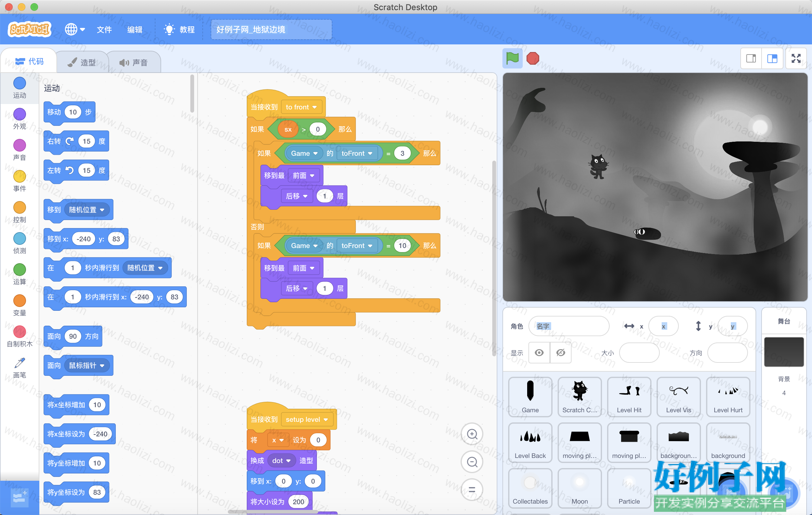This screenshot has width=812, height=515.
Task: Open the 文件 file menu
Action: click(x=104, y=30)
